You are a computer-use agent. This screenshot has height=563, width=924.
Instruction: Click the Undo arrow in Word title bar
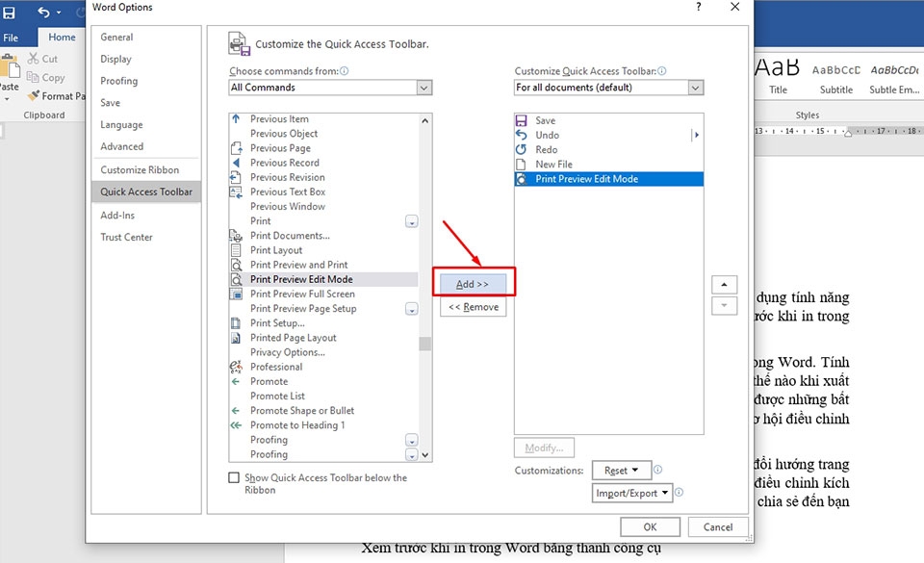[43, 12]
